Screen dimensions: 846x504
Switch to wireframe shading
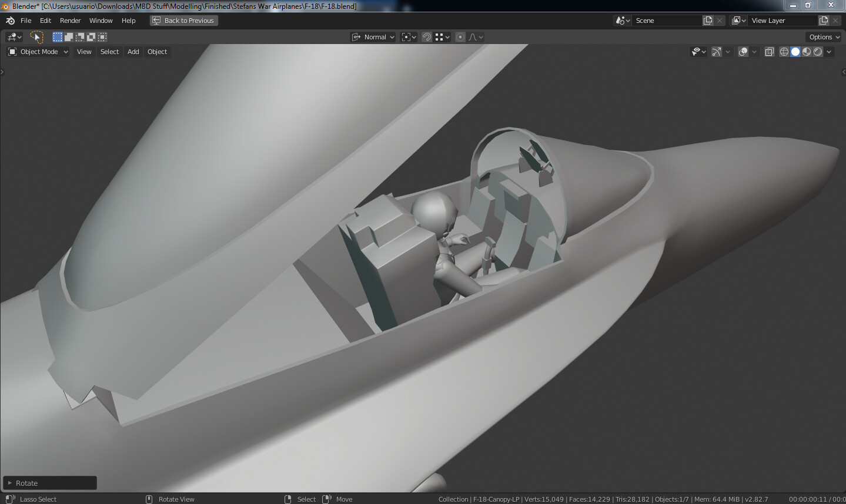tap(784, 52)
